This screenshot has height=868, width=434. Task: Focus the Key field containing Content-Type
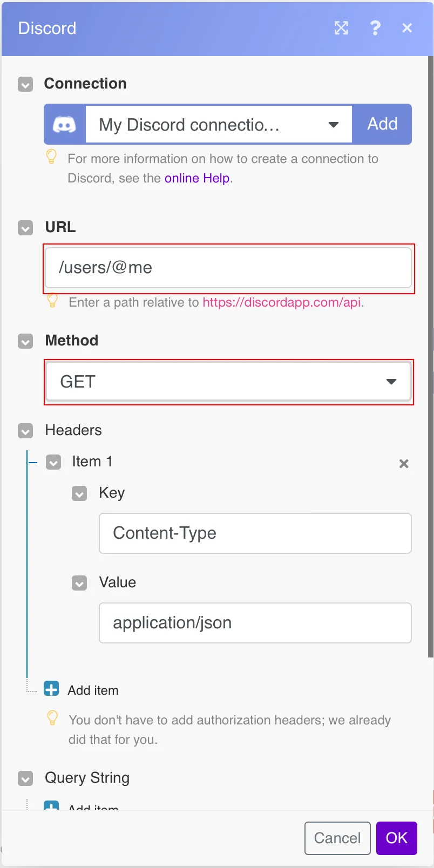[255, 533]
